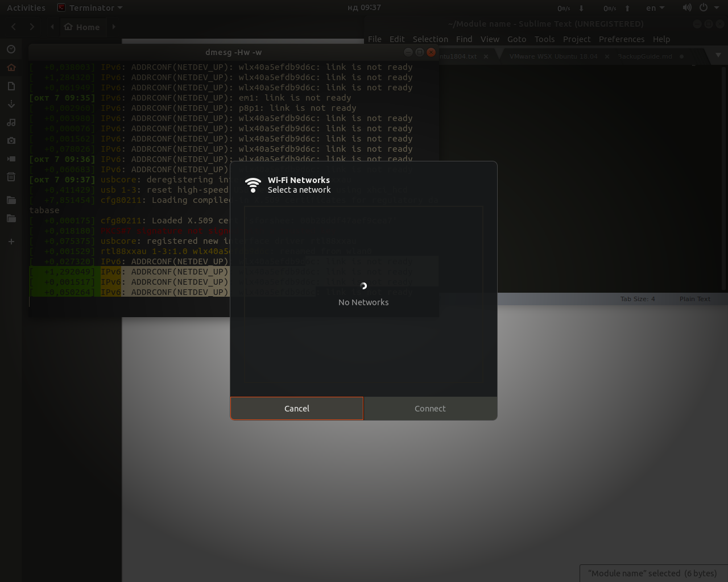The width and height of the screenshot is (728, 582).
Task: Open Trash in Files sidebar
Action: click(11, 177)
